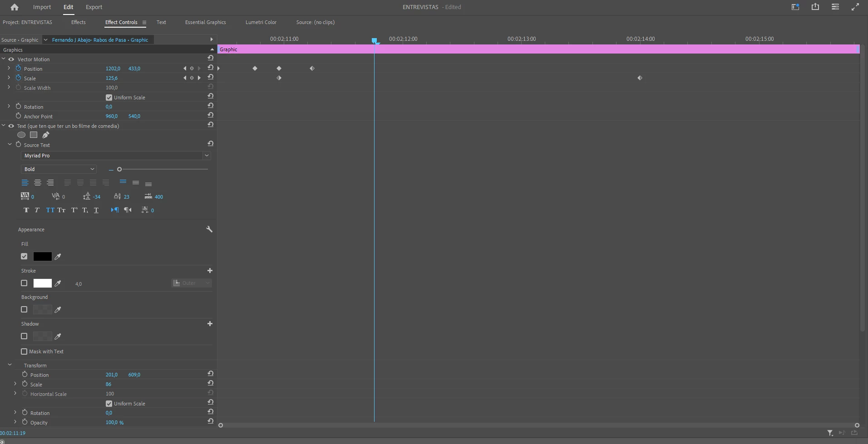This screenshot has height=444, width=868.
Task: Collapse the Source Text section
Action: [10, 144]
